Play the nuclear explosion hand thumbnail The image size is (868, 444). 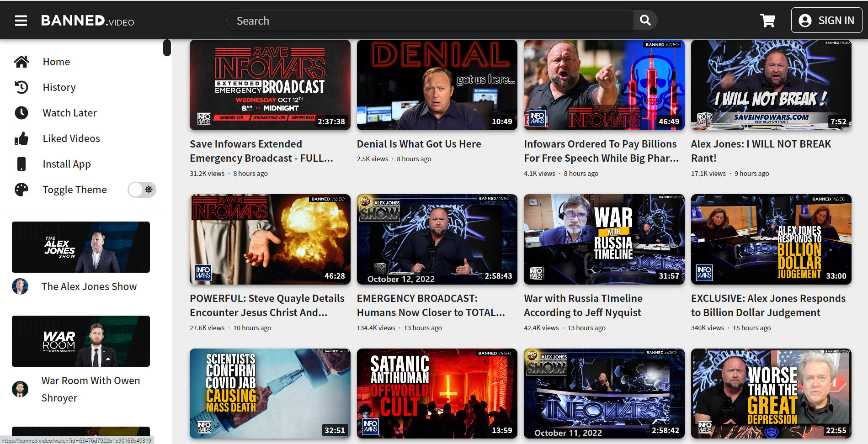(x=270, y=239)
